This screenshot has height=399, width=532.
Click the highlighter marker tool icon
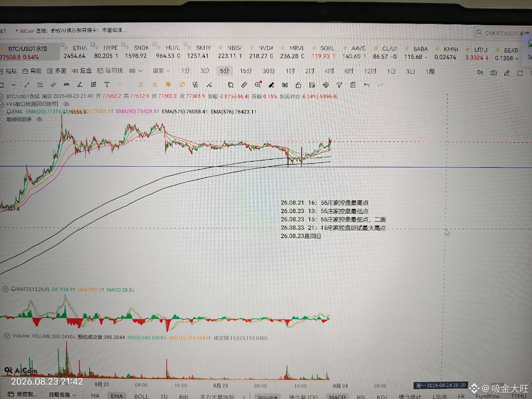(271, 85)
